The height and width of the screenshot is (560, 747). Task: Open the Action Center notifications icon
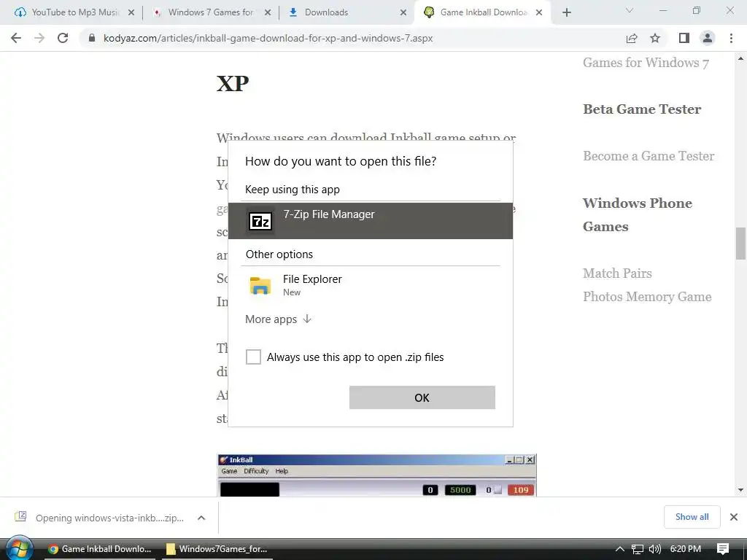pyautogui.click(x=723, y=549)
